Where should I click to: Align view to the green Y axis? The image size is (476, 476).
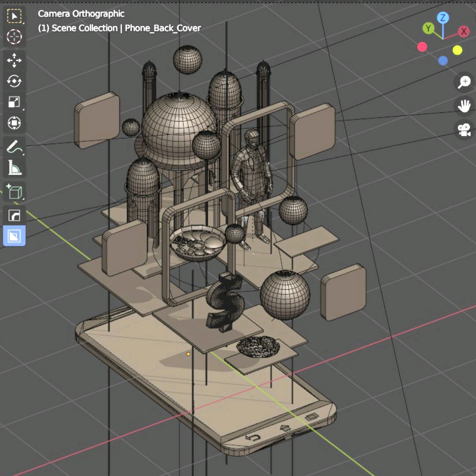428,29
